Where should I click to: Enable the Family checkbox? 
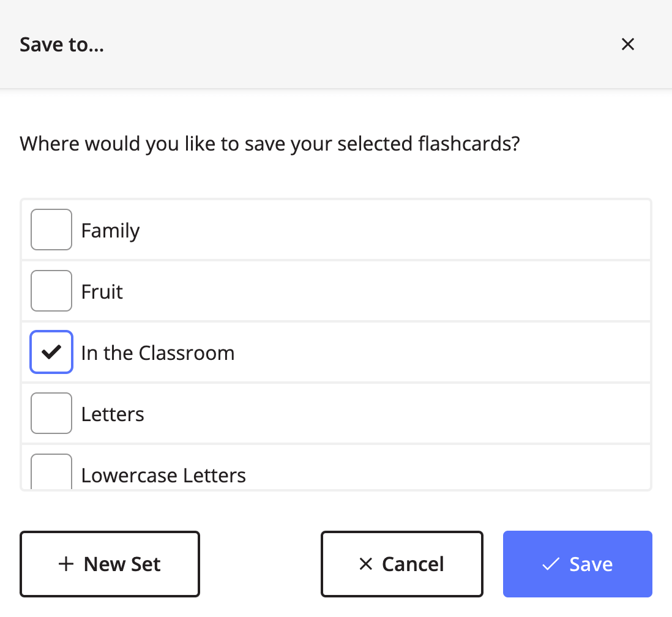click(51, 230)
